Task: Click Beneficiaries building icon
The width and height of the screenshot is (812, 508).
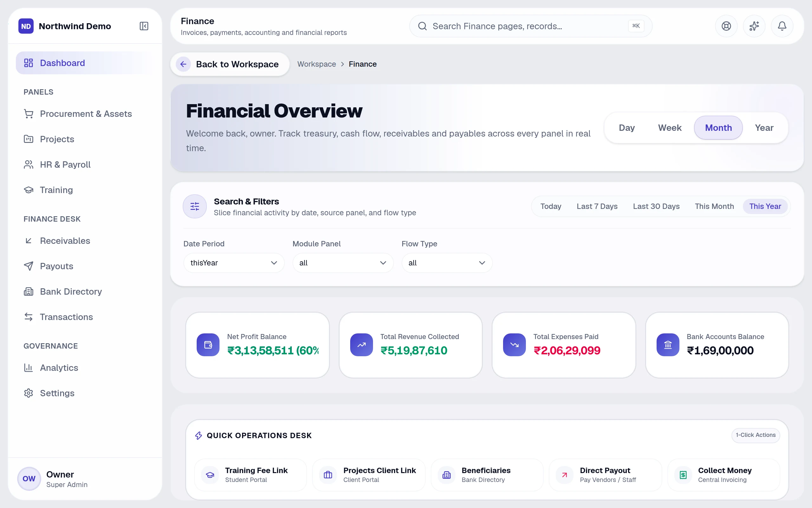Action: [447, 475]
